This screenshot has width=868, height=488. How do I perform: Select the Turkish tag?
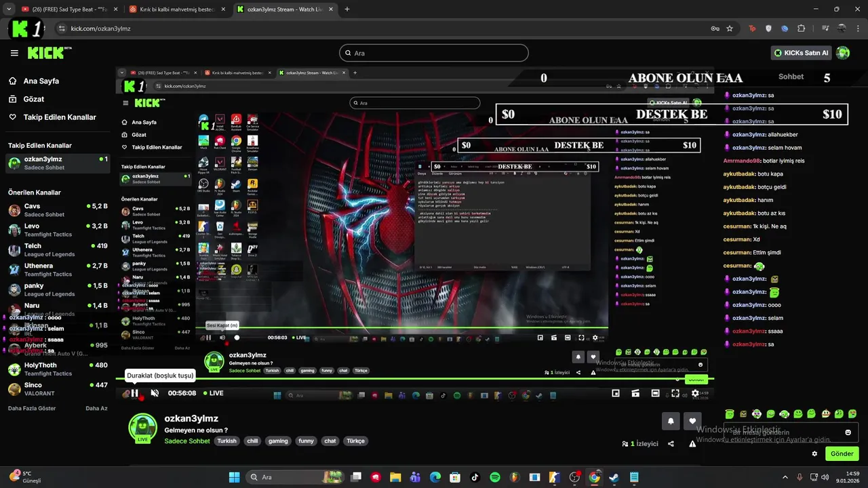click(x=227, y=441)
